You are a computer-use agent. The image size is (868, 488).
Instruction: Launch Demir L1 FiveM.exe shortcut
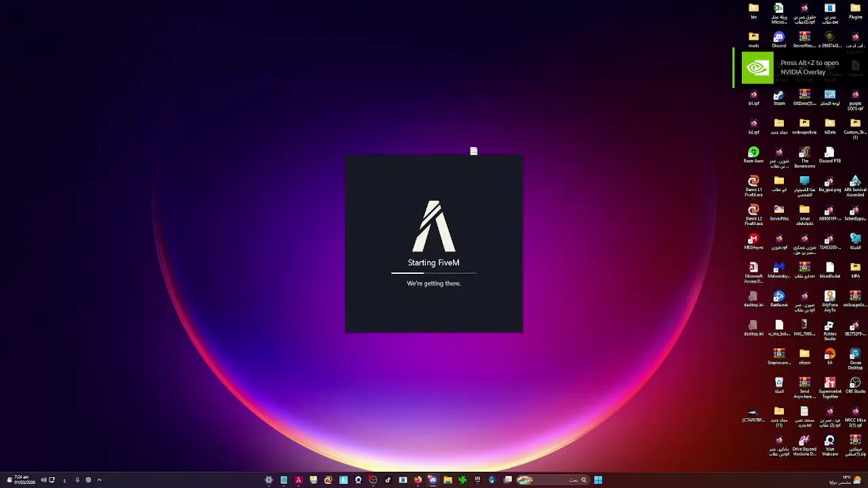click(x=753, y=186)
